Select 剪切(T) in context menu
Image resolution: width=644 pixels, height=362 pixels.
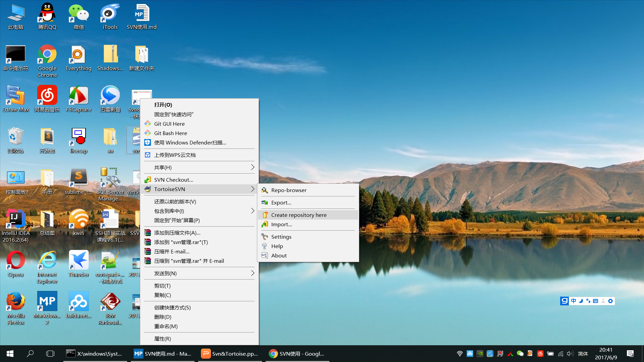pyautogui.click(x=199, y=286)
